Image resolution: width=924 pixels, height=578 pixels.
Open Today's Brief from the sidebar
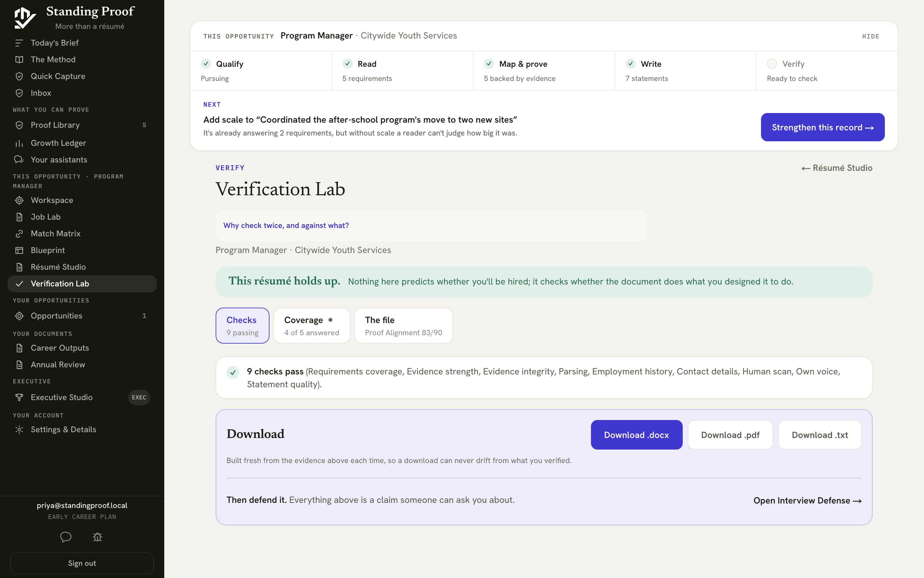click(82, 43)
